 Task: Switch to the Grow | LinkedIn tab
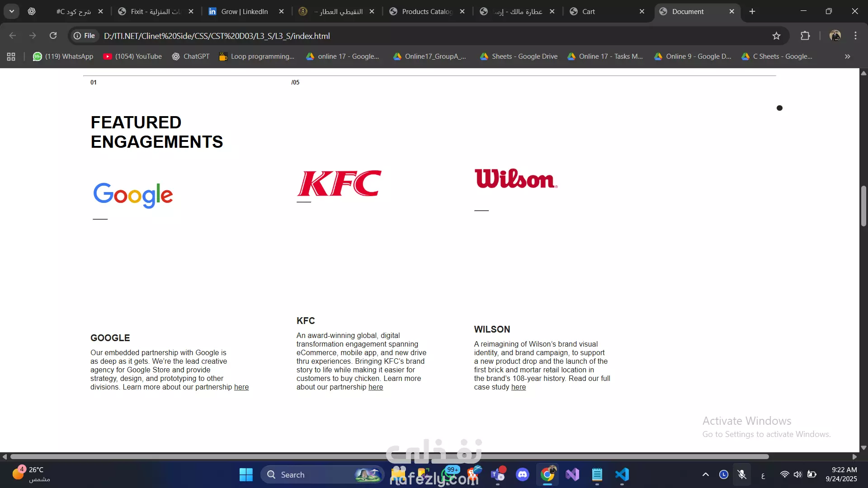244,11
